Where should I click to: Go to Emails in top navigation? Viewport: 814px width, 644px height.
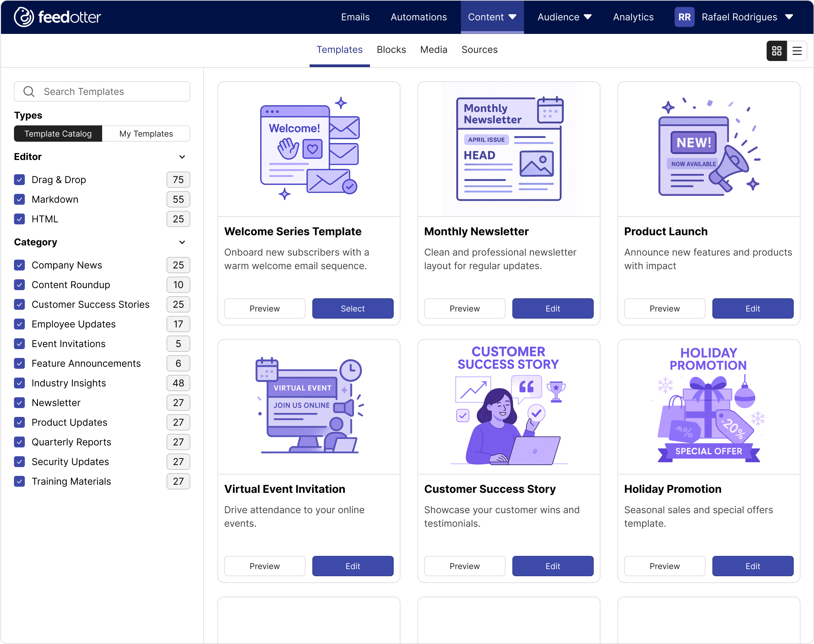(355, 17)
